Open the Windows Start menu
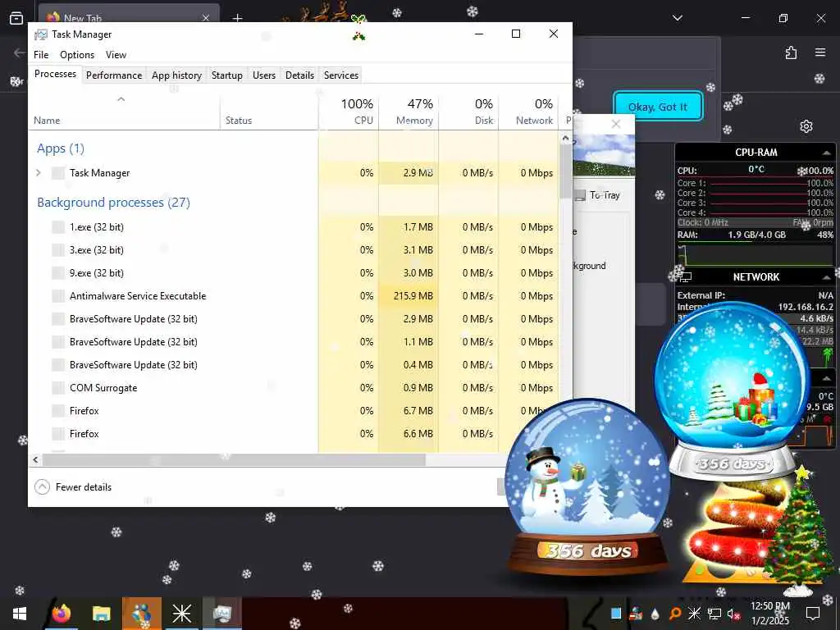The height and width of the screenshot is (630, 840). click(20, 614)
